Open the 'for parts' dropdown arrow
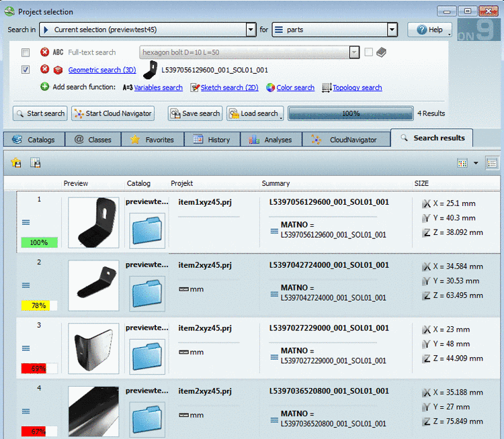Screen dimensions: 504x439 [x=392, y=30]
